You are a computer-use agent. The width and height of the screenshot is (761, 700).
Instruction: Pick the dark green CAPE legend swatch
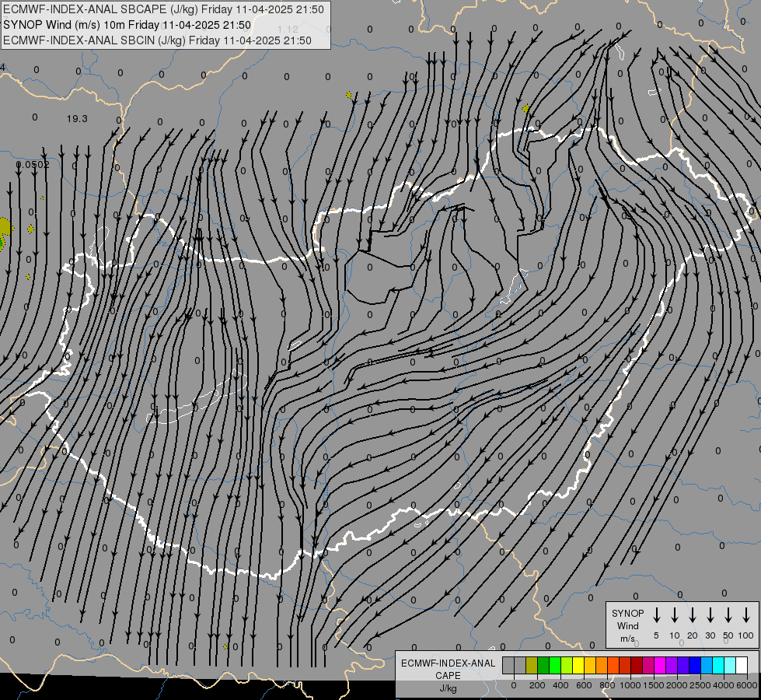543,665
